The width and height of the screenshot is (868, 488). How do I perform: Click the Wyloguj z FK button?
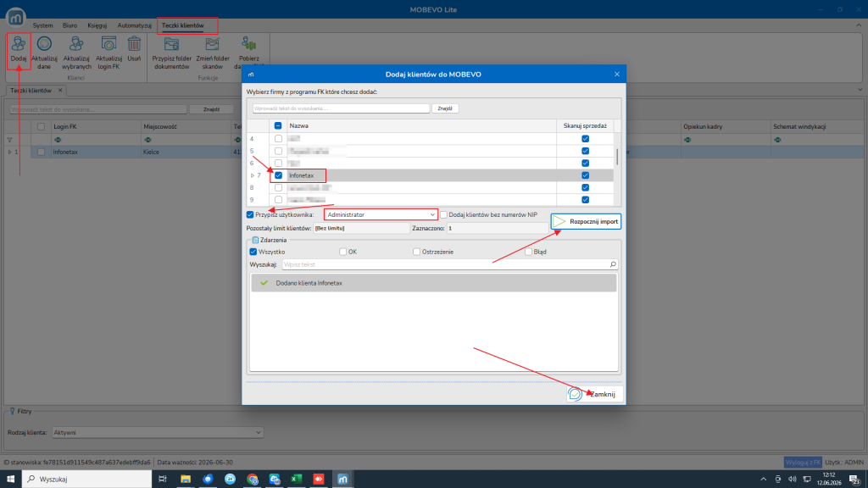pyautogui.click(x=803, y=462)
